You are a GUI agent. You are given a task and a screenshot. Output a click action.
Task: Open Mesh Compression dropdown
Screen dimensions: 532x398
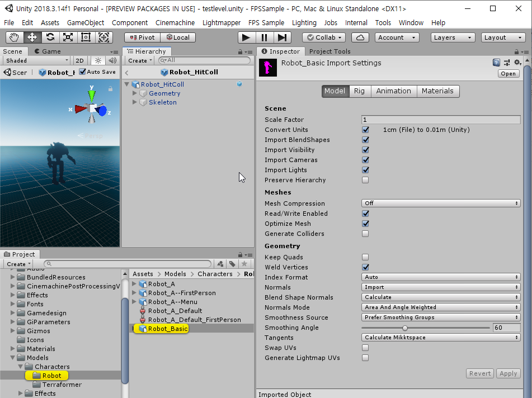pyautogui.click(x=441, y=203)
